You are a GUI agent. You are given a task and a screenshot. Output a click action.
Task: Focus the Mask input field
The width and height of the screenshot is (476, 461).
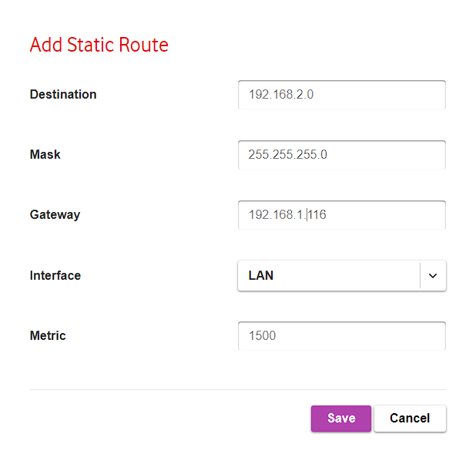tap(342, 155)
